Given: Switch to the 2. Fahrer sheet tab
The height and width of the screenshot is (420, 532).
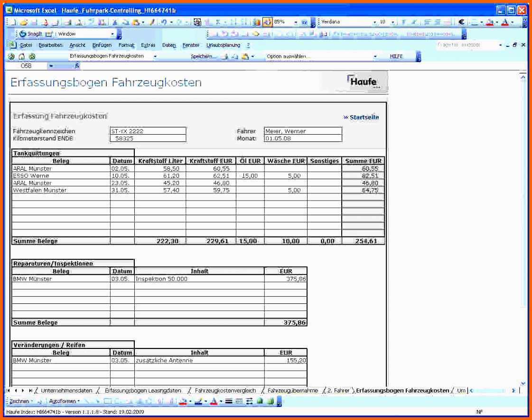Looking at the screenshot, I should [338, 391].
